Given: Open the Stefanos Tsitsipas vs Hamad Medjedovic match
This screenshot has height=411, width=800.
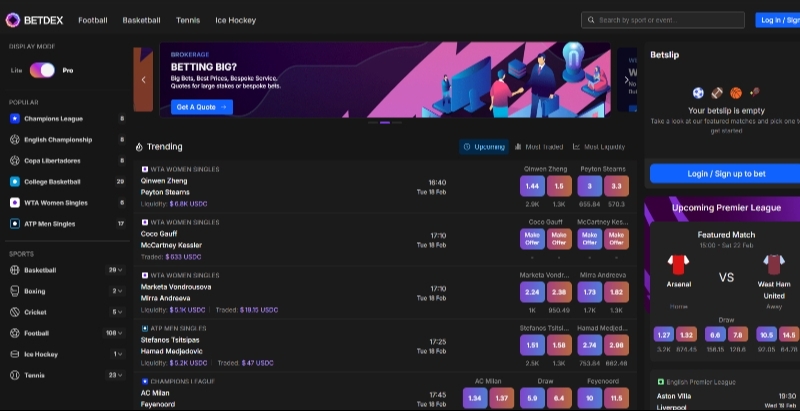Looking at the screenshot, I should click(385, 346).
